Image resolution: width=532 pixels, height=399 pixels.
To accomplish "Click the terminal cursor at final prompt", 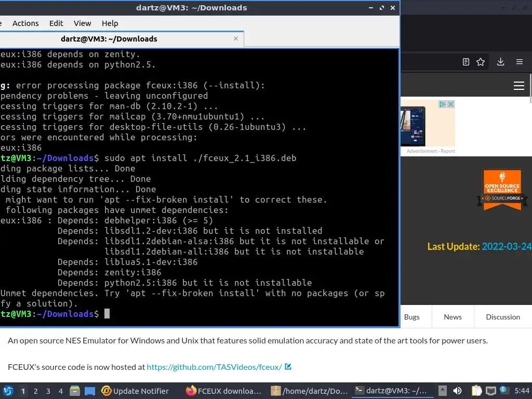I will pyautogui.click(x=107, y=314).
